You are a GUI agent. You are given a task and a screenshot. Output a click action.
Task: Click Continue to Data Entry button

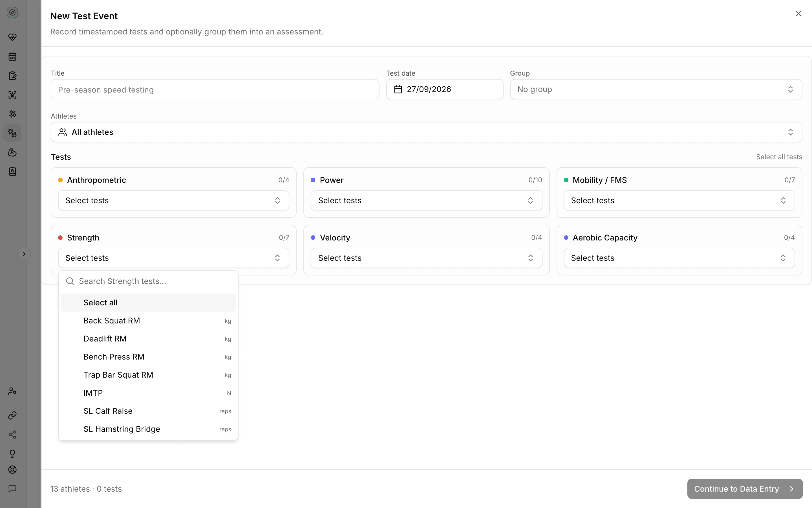(x=745, y=489)
